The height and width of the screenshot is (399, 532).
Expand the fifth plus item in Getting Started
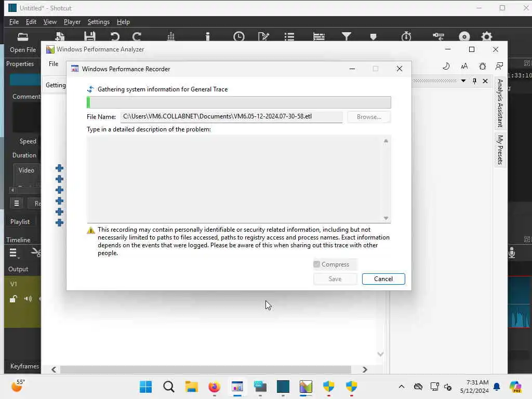pyautogui.click(x=59, y=212)
